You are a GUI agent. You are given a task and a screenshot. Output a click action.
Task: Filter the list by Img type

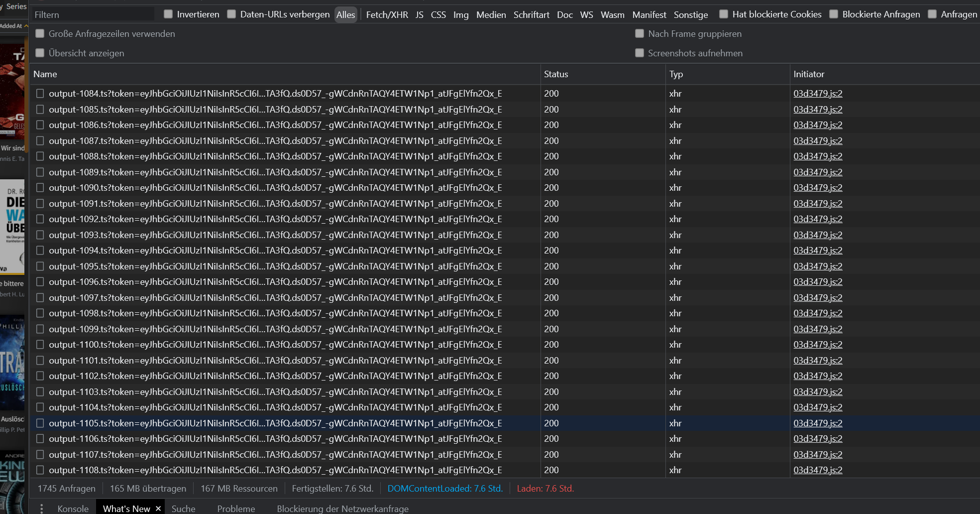click(x=460, y=14)
